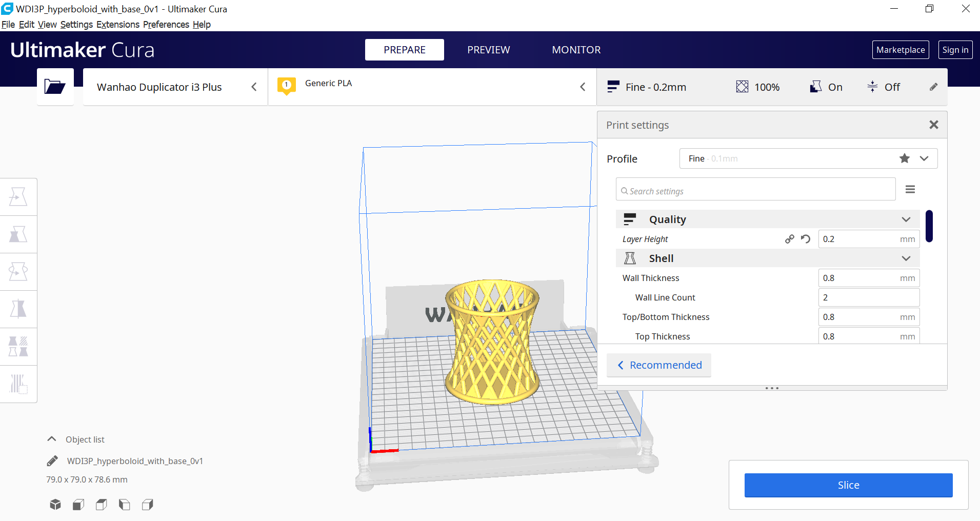Click the pencil icon beside object name

pos(52,461)
